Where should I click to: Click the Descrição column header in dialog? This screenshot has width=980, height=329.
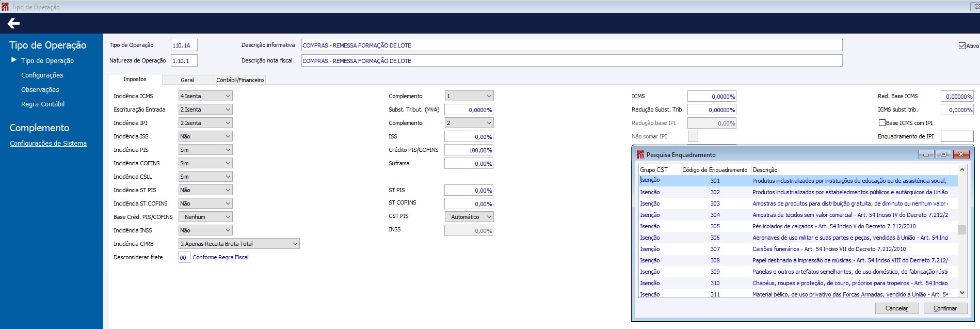[850, 170]
